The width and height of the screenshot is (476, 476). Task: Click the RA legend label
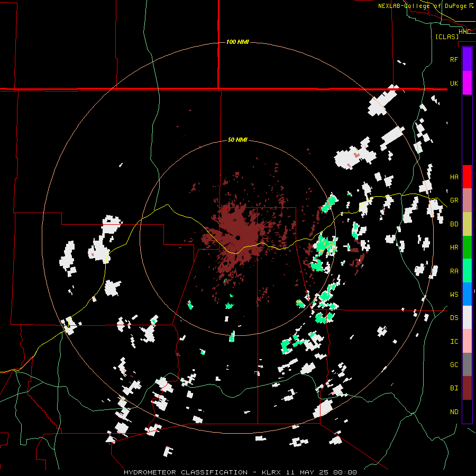coord(454,271)
